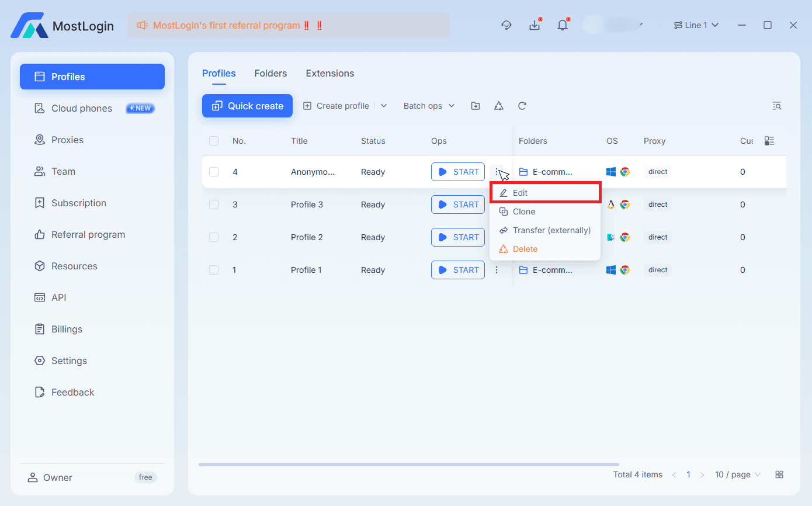Open notifications via the bell icon
Screen dimensions: 812x506
tap(562, 25)
